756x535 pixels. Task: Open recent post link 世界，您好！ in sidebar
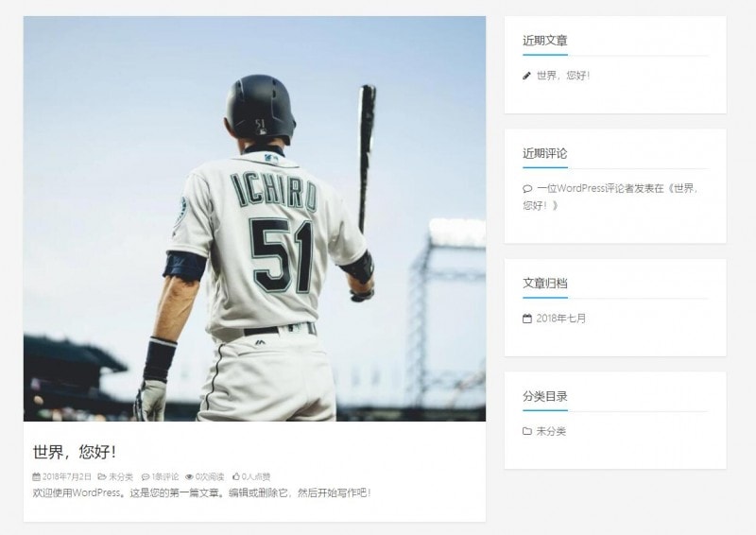[x=563, y=76]
